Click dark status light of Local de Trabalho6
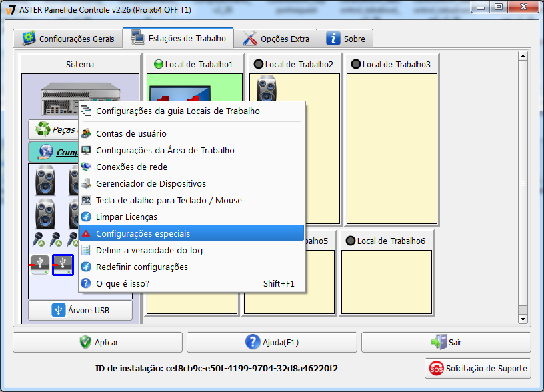Viewport: 544px width, 392px height. 351,241
